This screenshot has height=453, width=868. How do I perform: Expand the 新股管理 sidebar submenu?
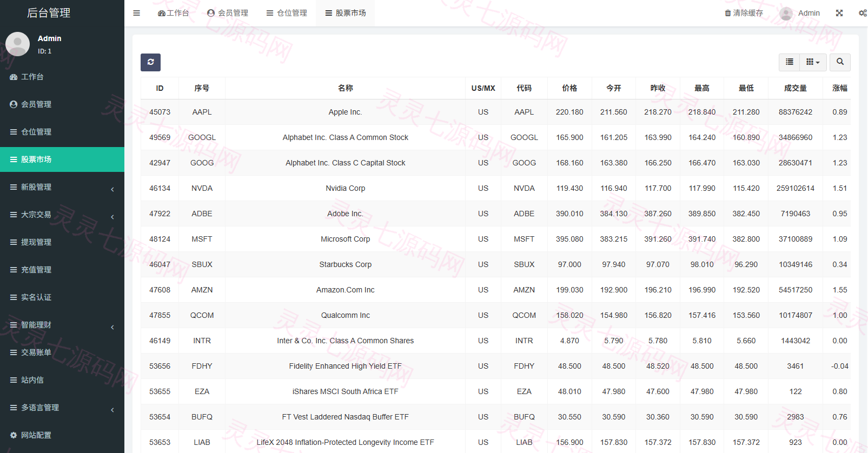[x=62, y=187]
